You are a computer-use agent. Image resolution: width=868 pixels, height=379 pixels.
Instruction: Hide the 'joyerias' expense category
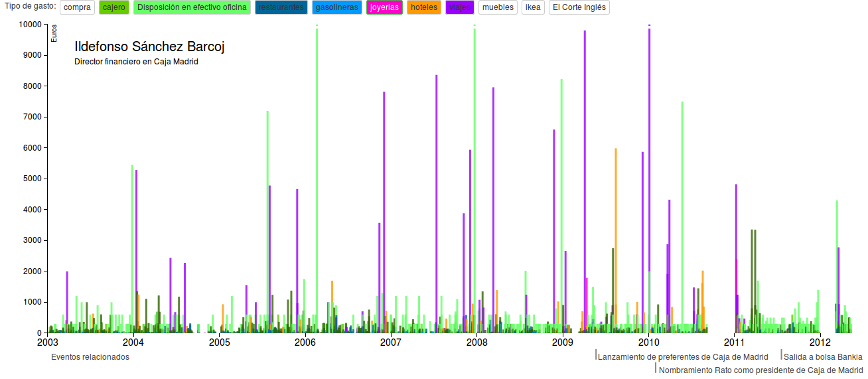(384, 7)
